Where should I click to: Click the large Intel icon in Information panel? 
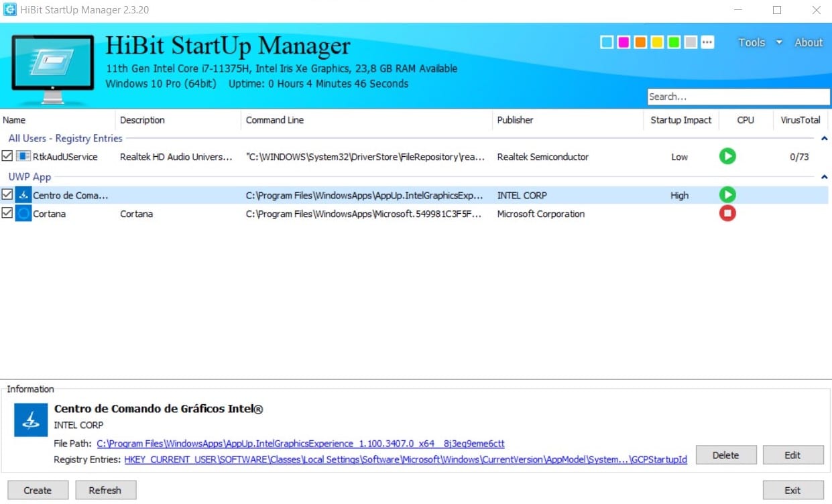pos(31,420)
